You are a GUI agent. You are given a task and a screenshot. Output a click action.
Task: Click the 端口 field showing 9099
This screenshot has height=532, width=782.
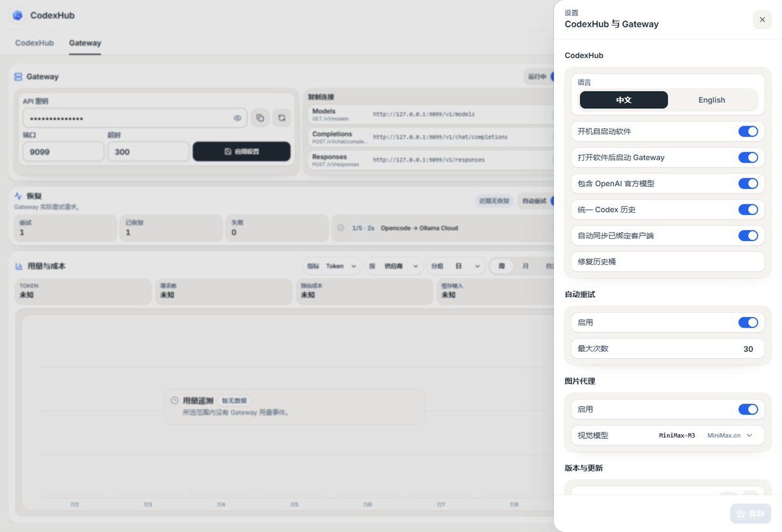tap(63, 152)
